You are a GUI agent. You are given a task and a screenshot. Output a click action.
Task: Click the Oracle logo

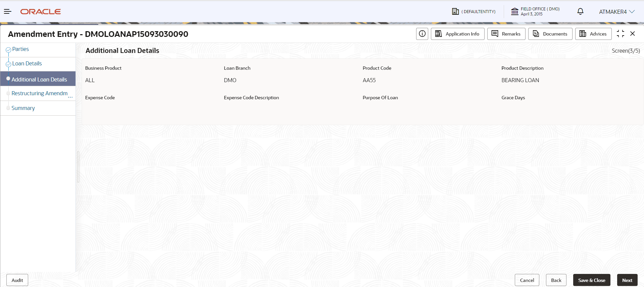click(x=41, y=12)
